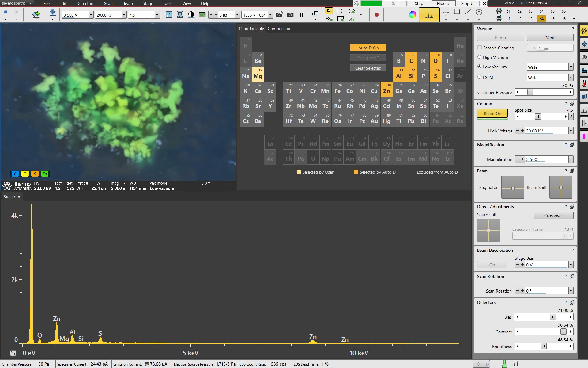Select the thermometer heating icon in sidebar
The image size is (588, 368).
pos(584,83)
